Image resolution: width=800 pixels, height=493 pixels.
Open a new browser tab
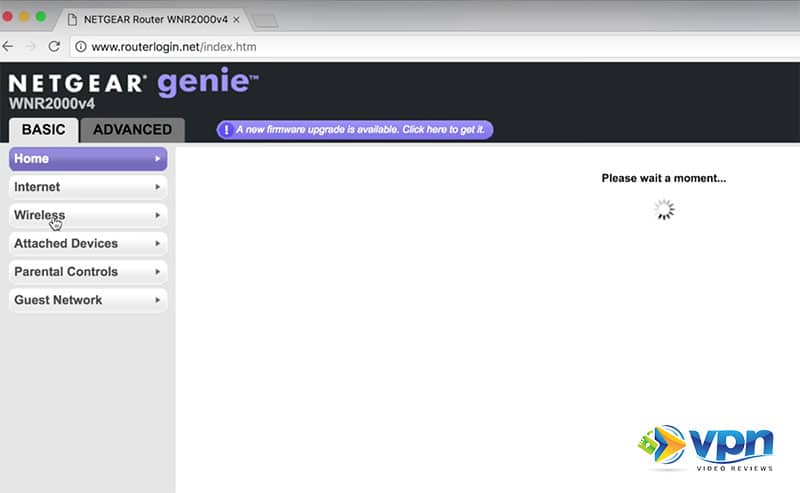[x=265, y=20]
